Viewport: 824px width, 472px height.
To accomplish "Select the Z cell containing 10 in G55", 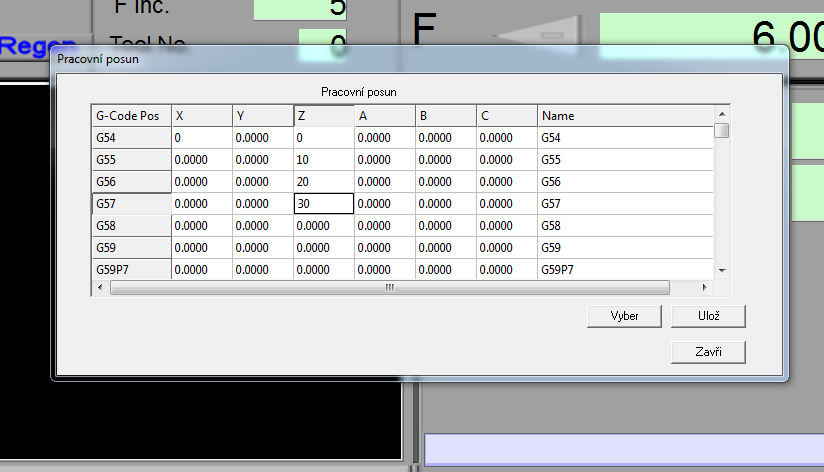I will click(323, 159).
